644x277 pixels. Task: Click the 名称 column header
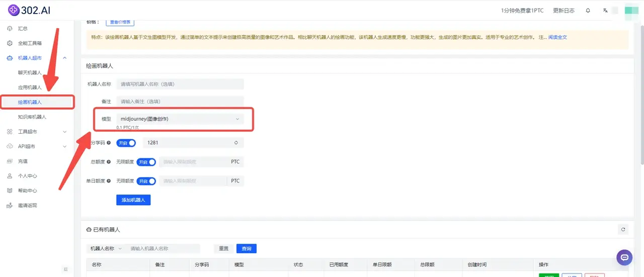[97, 264]
